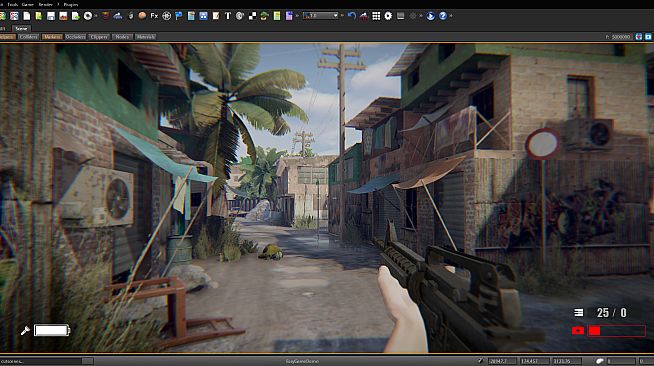
Task: Click the red-grid window icon
Action: pyautogui.click(x=14, y=16)
